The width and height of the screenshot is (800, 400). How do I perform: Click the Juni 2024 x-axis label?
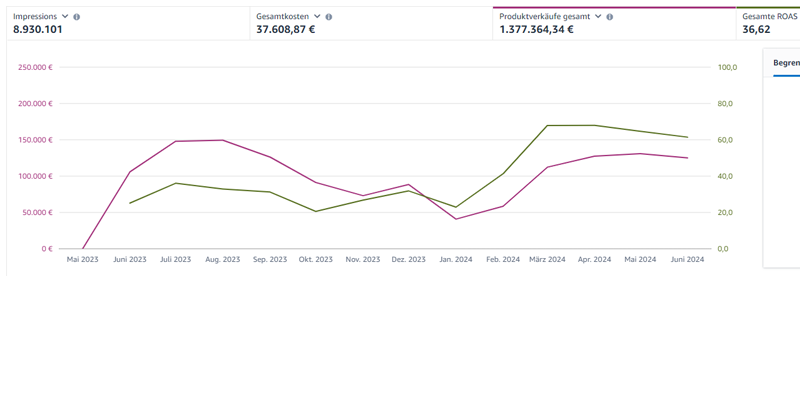[687, 259]
